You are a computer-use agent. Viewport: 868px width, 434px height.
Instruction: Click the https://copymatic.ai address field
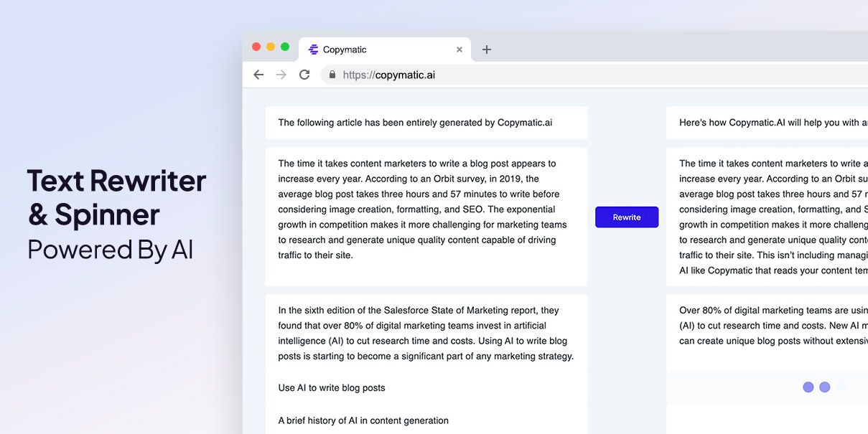click(594, 75)
